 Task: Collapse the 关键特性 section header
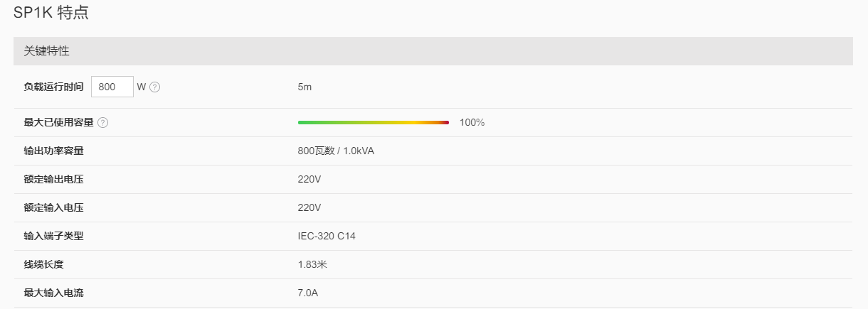[x=433, y=51]
